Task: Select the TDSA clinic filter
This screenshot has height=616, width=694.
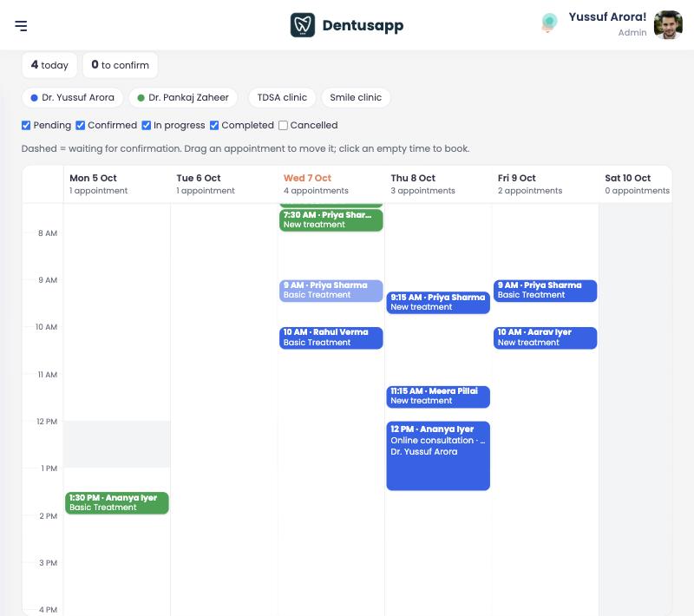Action: pyautogui.click(x=282, y=97)
